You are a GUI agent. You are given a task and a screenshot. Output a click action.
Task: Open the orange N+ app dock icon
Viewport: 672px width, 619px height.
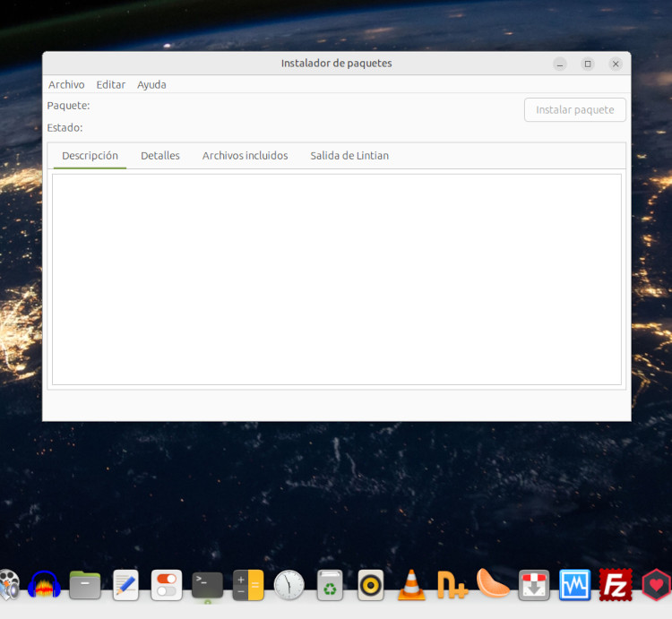coord(452,585)
